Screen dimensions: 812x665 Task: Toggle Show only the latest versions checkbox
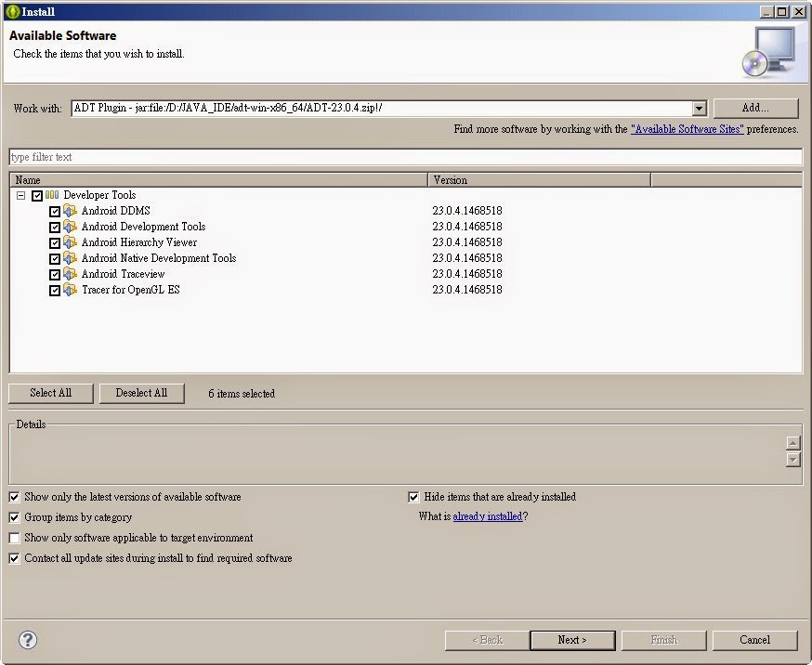coord(15,497)
